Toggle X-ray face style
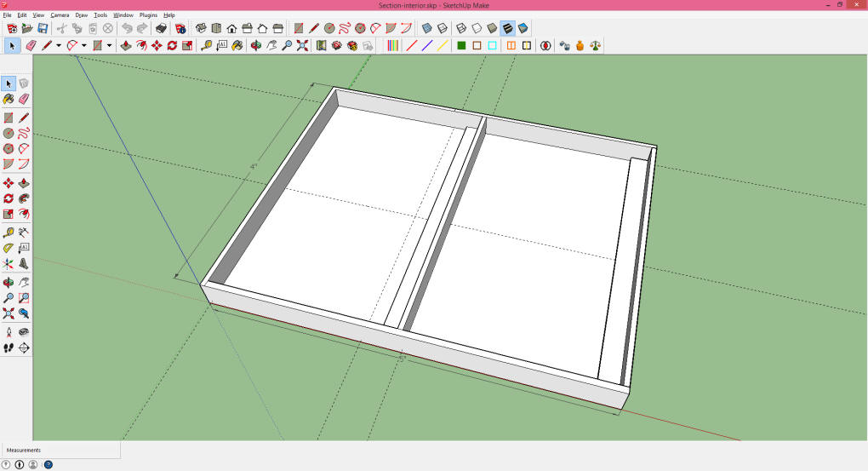The width and height of the screenshot is (868, 471). (x=427, y=28)
